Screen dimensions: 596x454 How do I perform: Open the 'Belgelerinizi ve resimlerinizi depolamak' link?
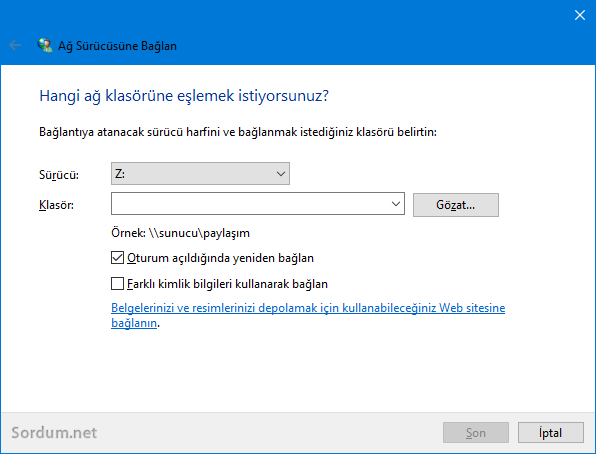click(308, 315)
